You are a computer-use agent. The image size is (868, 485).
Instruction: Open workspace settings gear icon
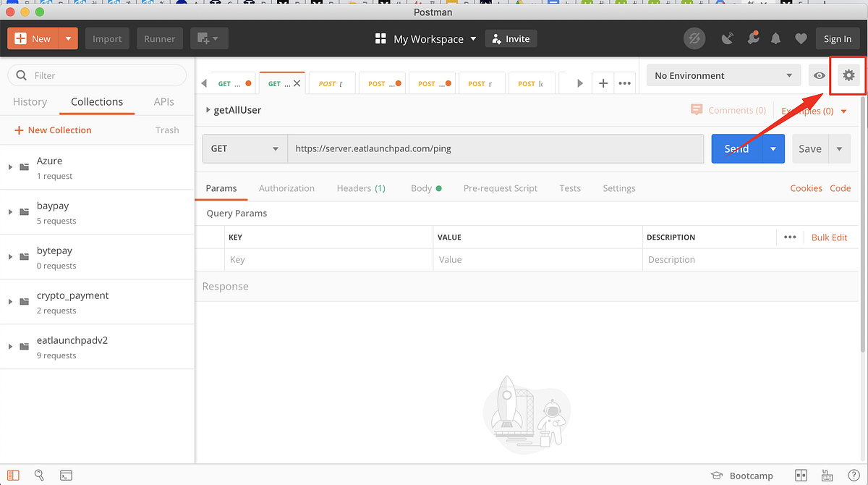pyautogui.click(x=847, y=75)
